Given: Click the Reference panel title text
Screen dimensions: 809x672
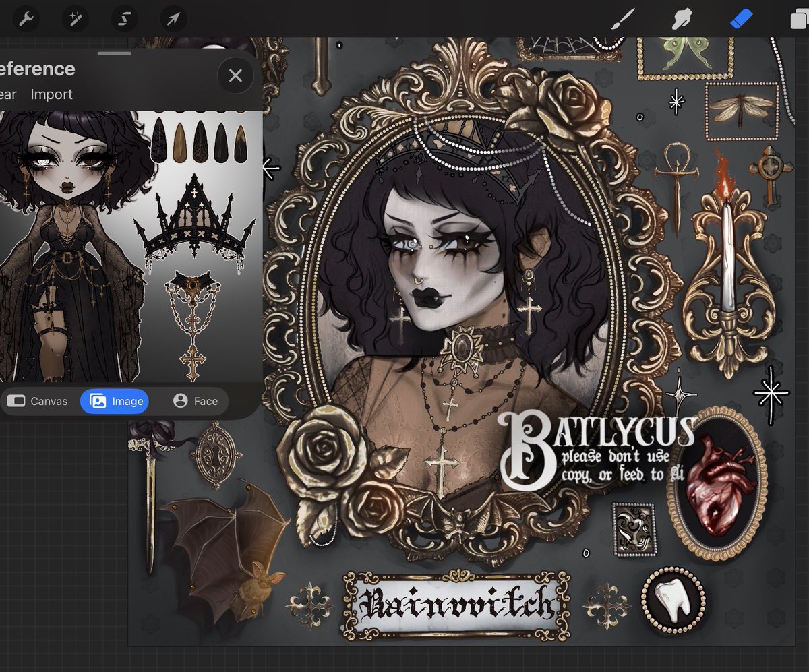Looking at the screenshot, I should point(37,69).
